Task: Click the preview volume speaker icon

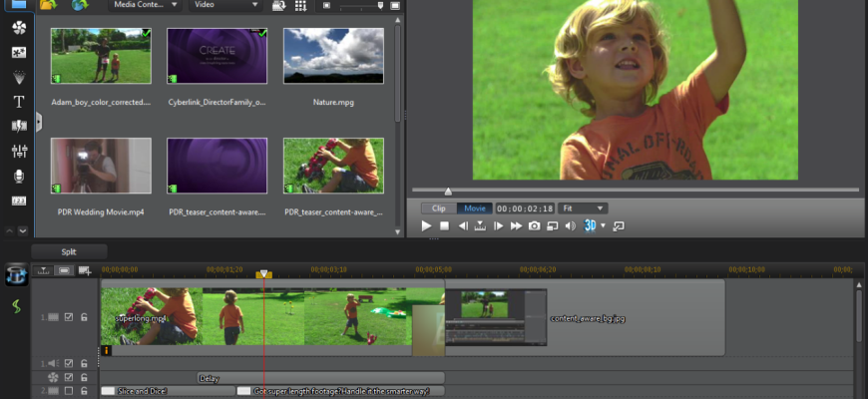Action: 570,226
